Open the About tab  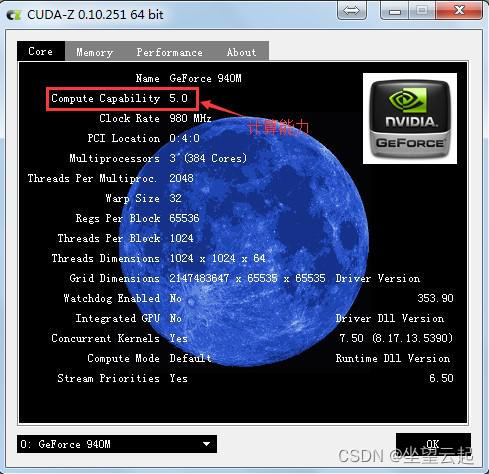coord(242,52)
